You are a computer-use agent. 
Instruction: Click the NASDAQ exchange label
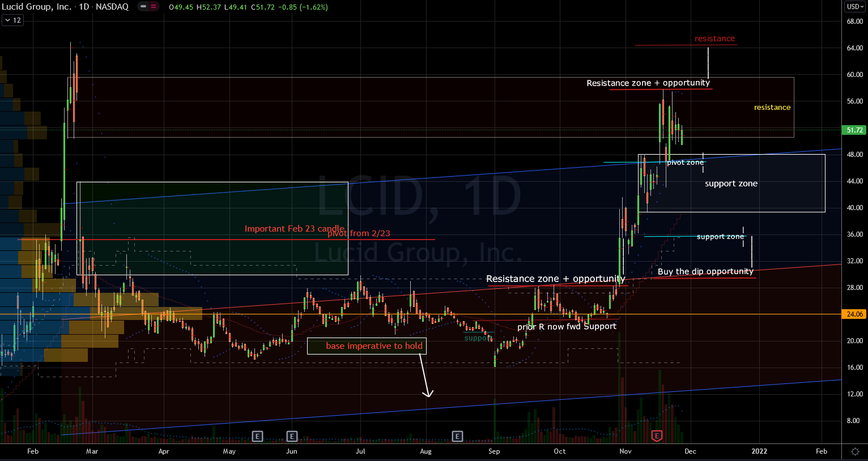click(x=112, y=7)
